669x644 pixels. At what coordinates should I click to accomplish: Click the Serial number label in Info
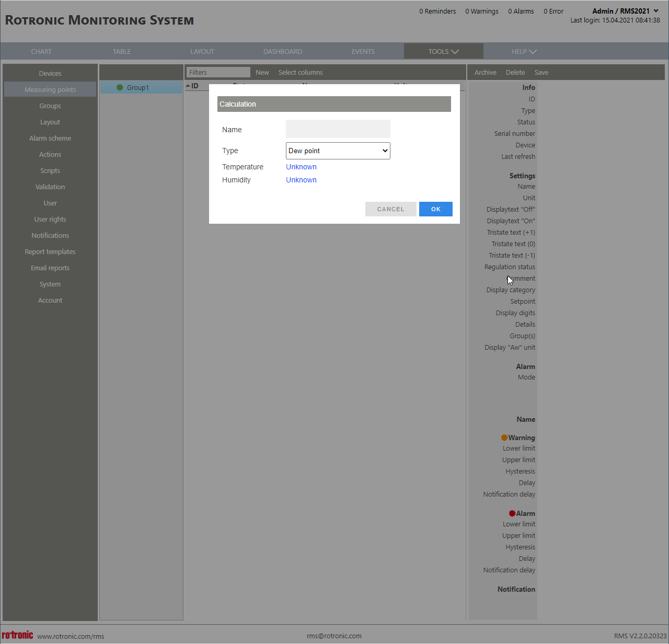point(515,133)
